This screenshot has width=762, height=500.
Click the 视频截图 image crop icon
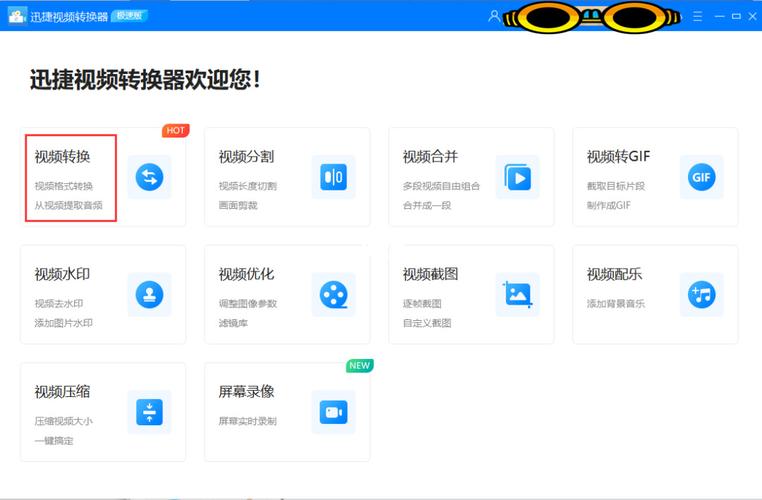coord(518,294)
